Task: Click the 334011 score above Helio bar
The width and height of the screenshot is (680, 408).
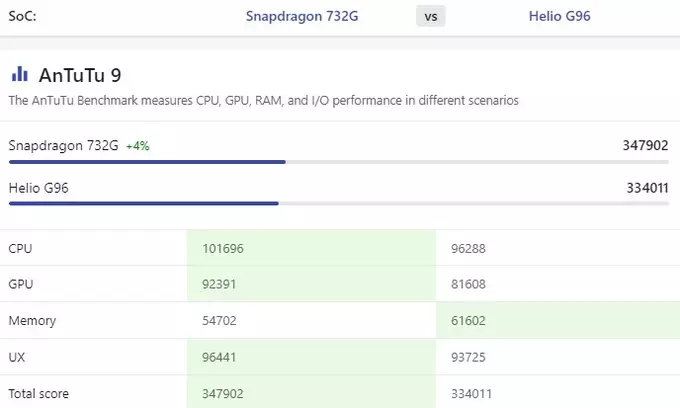Action: click(647, 188)
